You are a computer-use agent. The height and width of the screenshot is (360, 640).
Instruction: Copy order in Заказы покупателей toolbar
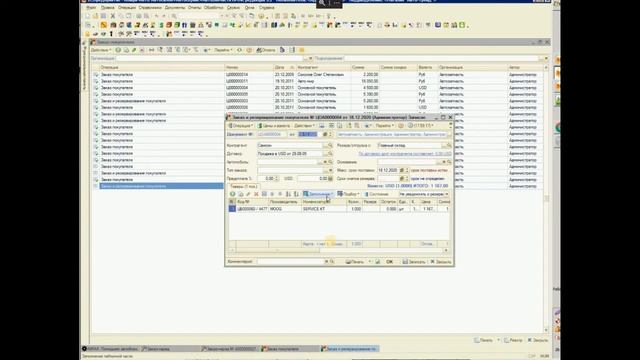click(126, 50)
